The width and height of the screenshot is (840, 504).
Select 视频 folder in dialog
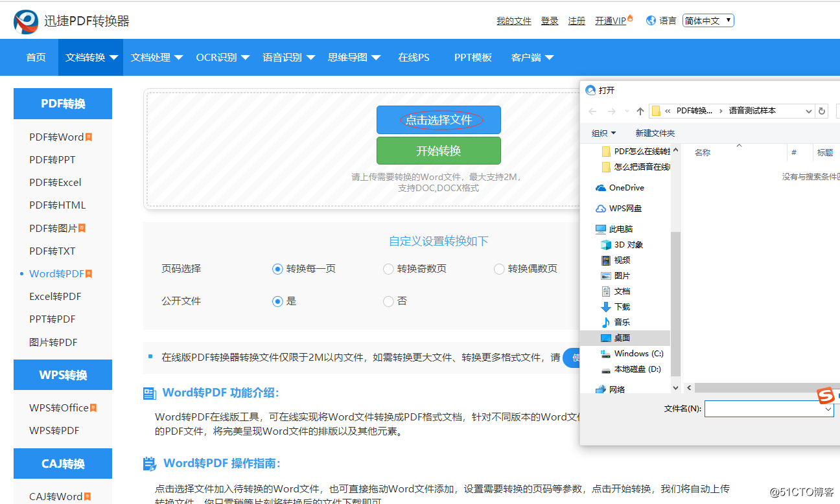click(616, 260)
